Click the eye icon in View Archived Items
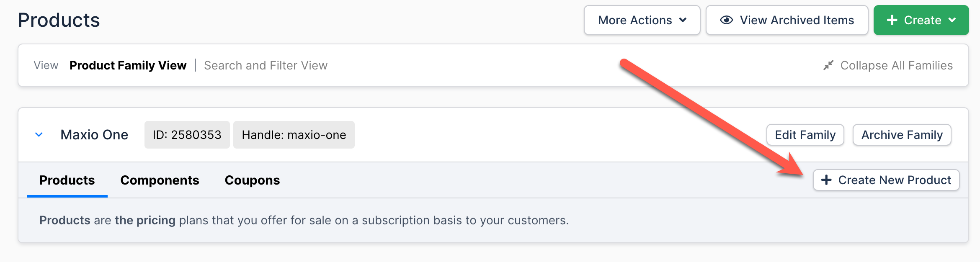Viewport: 980px width, 262px height. [x=726, y=20]
